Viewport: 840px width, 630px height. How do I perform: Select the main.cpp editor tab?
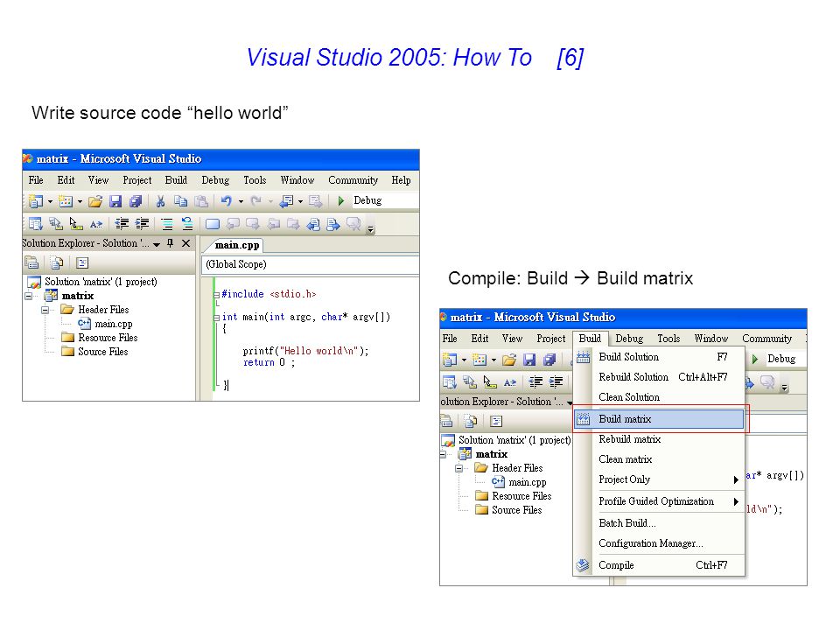tap(237, 245)
